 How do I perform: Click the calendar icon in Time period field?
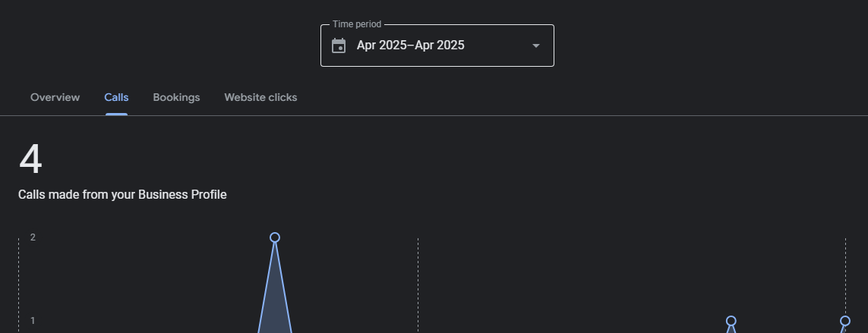(339, 46)
